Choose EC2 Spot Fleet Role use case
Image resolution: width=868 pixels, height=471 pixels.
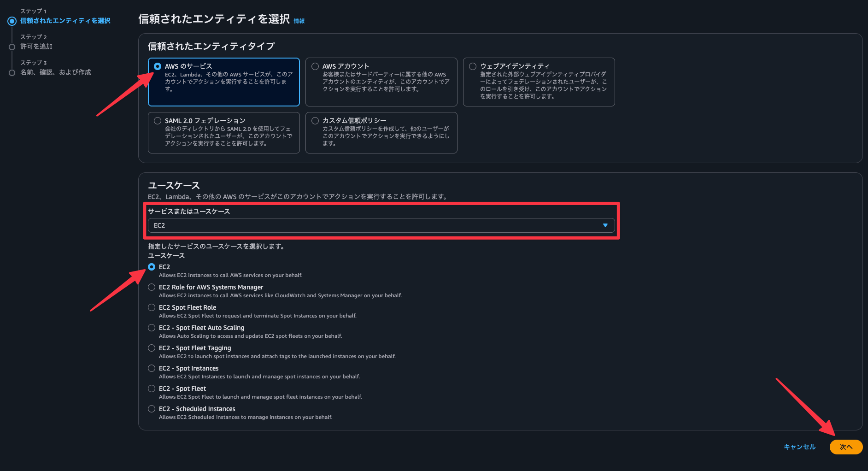pyautogui.click(x=152, y=307)
